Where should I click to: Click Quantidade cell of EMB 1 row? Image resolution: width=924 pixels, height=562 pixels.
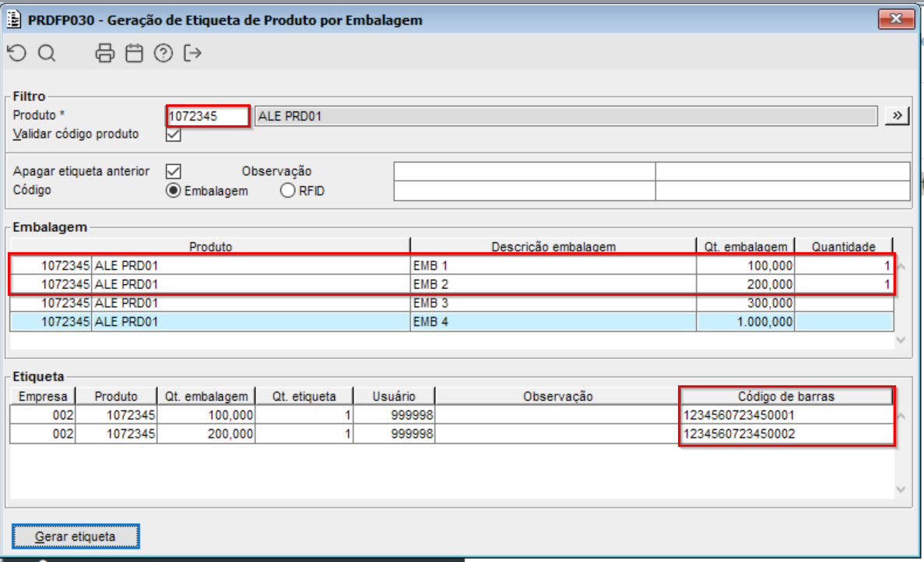[x=843, y=265]
